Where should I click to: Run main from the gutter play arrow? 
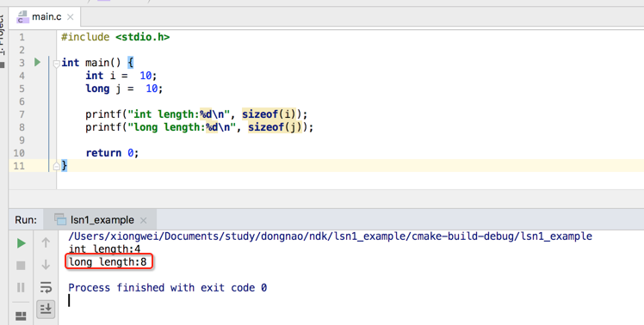[x=37, y=63]
